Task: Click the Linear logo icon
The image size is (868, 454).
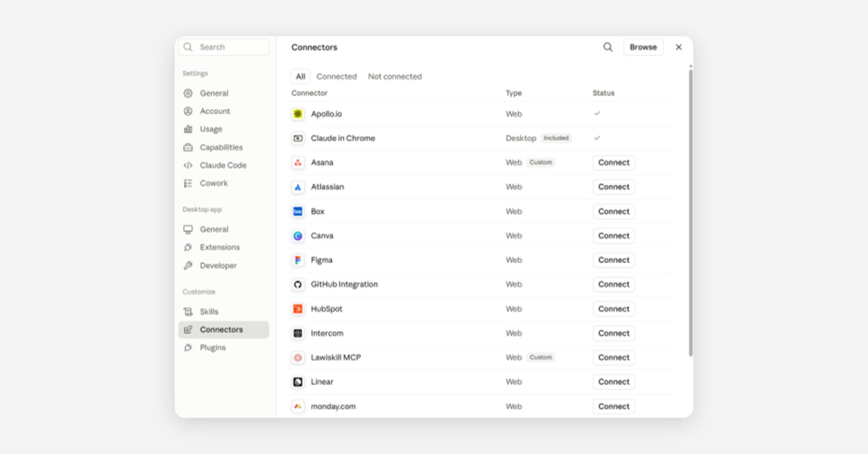Action: point(298,382)
